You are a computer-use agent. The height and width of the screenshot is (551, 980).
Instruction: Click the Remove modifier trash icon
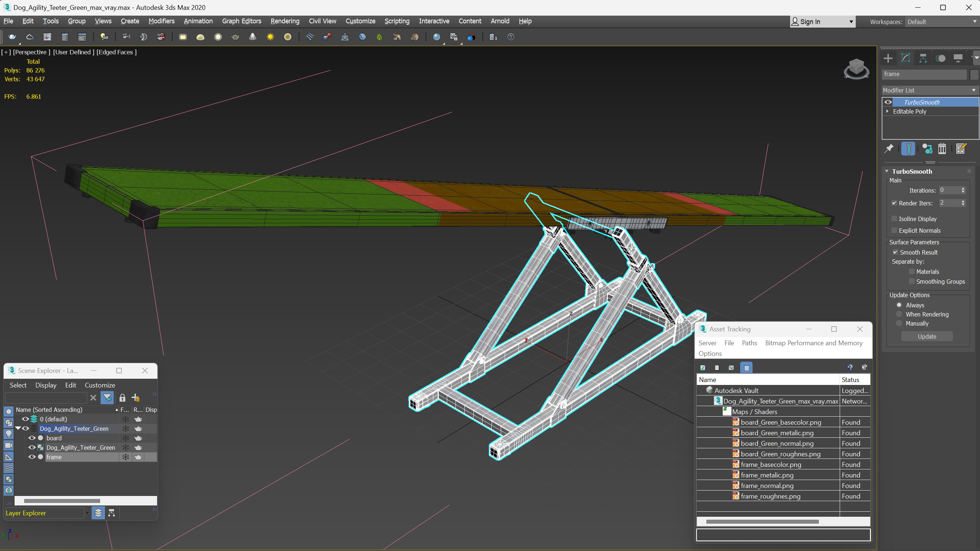click(942, 149)
